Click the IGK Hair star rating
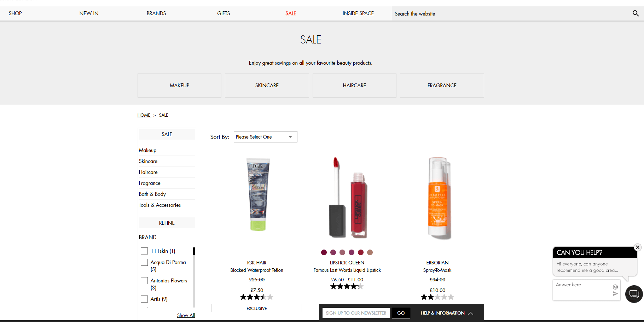 (x=257, y=297)
